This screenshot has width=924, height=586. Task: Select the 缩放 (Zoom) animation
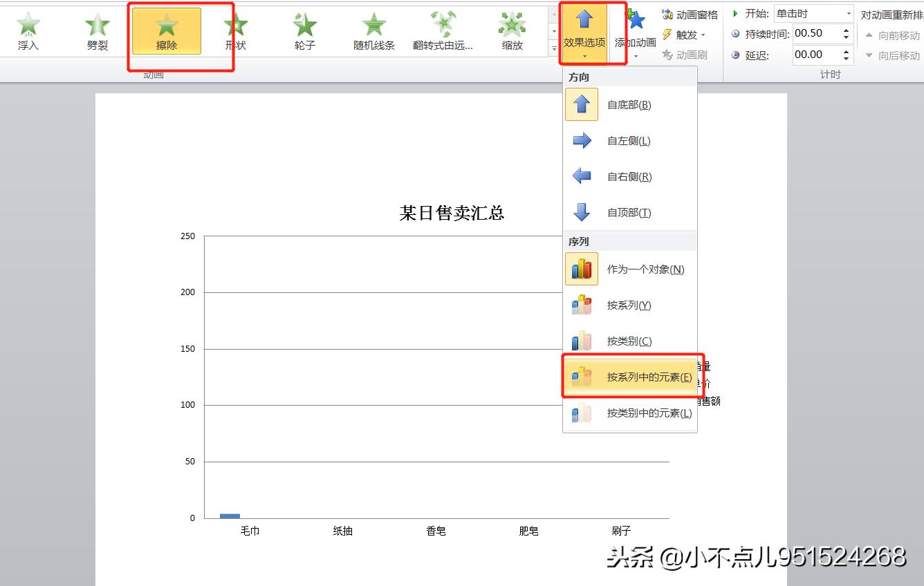tap(511, 29)
